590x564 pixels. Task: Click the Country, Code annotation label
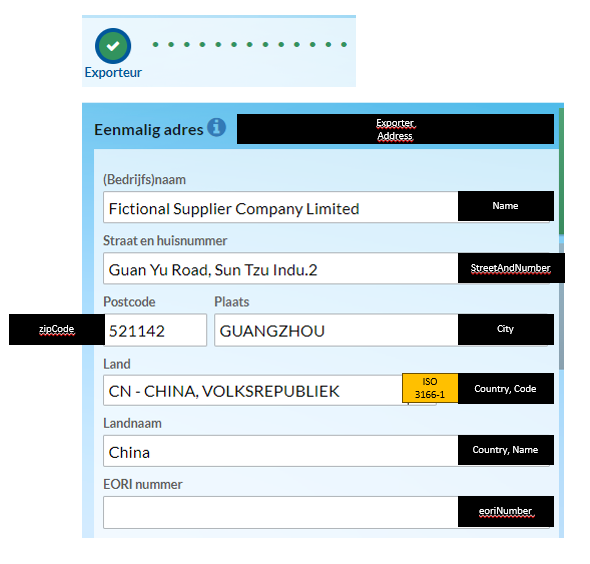(x=506, y=388)
